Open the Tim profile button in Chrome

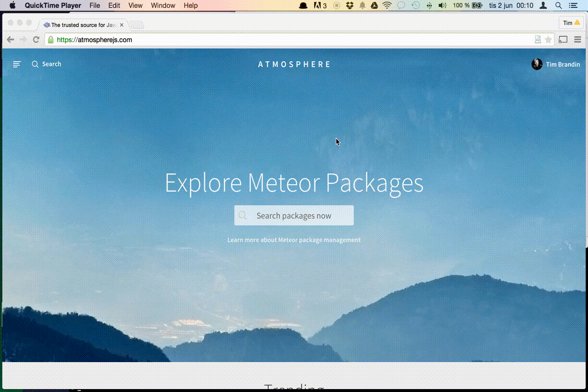point(571,23)
